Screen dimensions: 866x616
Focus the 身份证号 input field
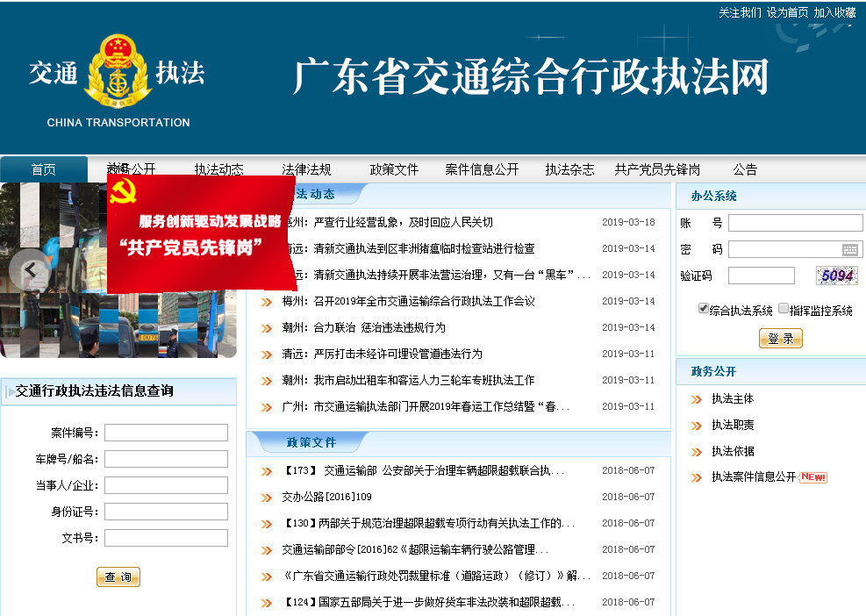coord(166,512)
